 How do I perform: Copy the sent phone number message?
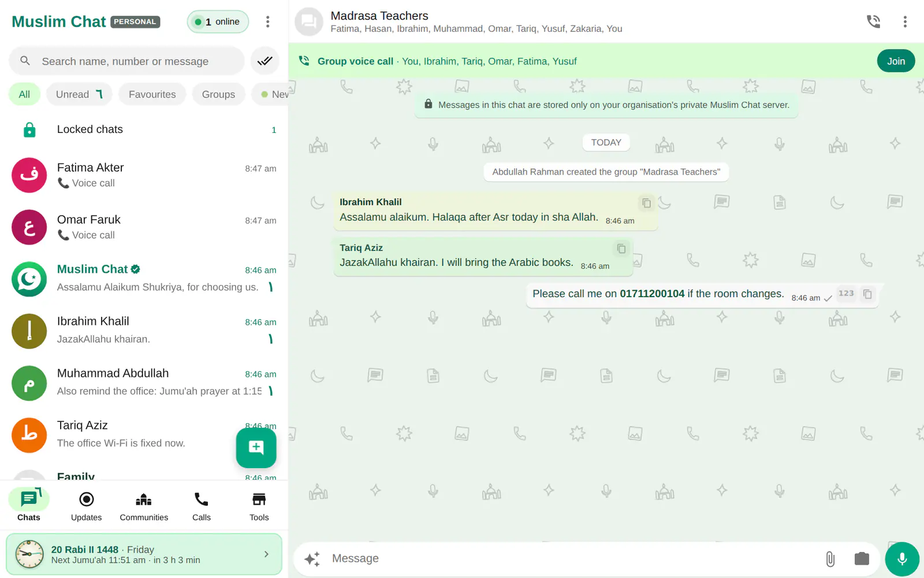click(867, 294)
